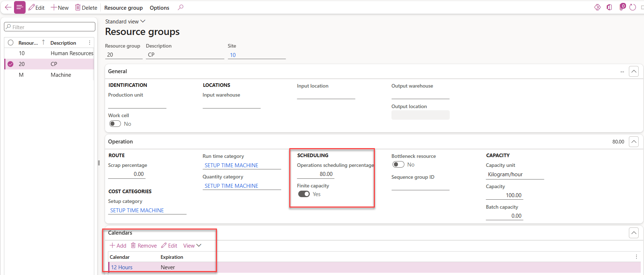Expand the View dropdown in Calendars
The width and height of the screenshot is (644, 275).
pos(192,245)
